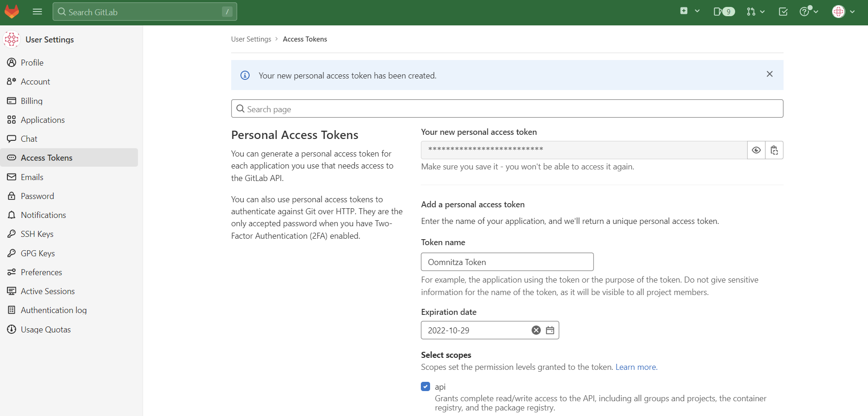
Task: Reveal the personal access token value
Action: pyautogui.click(x=756, y=150)
